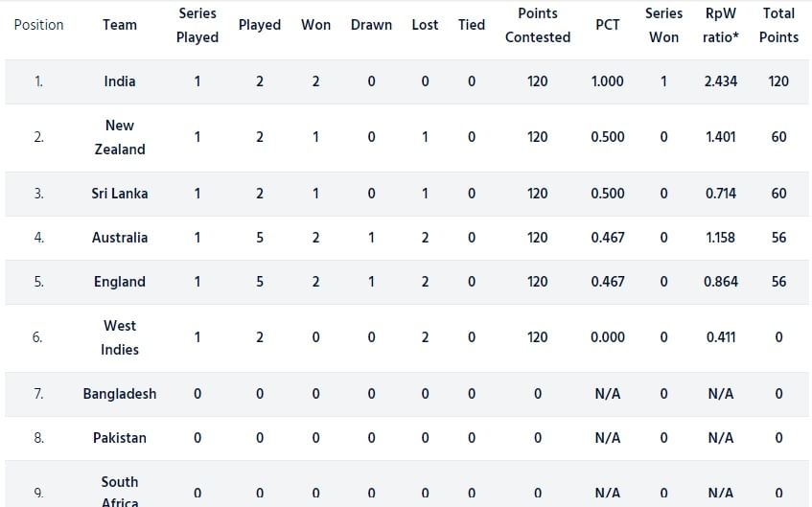The height and width of the screenshot is (507, 812).
Task: Click the England team name
Action: pyautogui.click(x=120, y=282)
